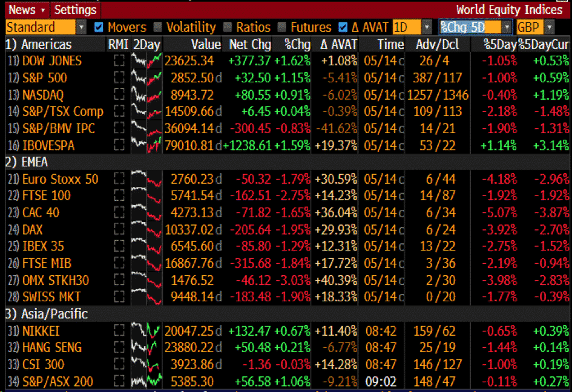Click the Value column header
The width and height of the screenshot is (572, 392).
click(x=206, y=45)
